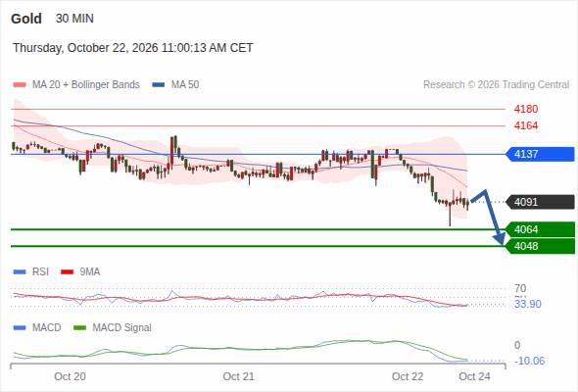Click the 9MA legend label
The height and width of the screenshot is (392, 578).
click(90, 272)
